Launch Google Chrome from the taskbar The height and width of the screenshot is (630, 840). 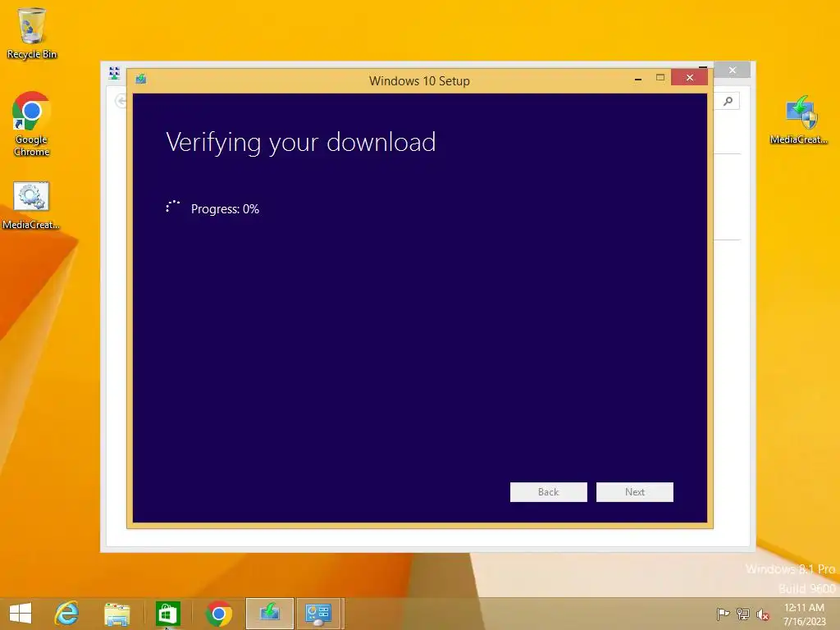click(x=218, y=614)
